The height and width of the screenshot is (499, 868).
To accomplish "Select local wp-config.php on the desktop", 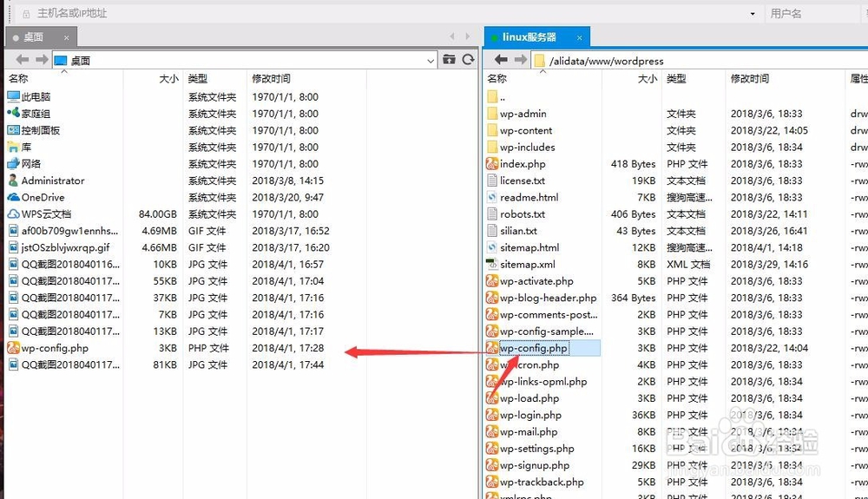I will (55, 348).
